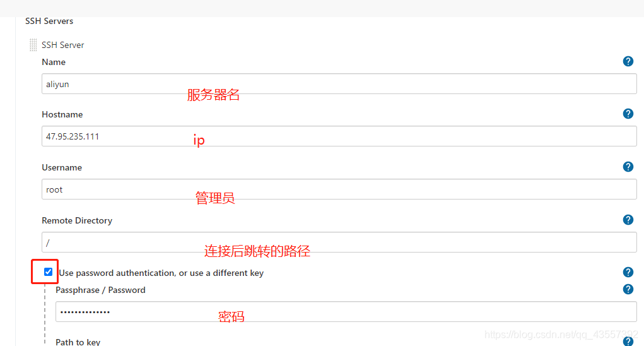Viewport: 644px width, 346px height.
Task: Grab the SSH Server drag handle
Action: click(33, 45)
